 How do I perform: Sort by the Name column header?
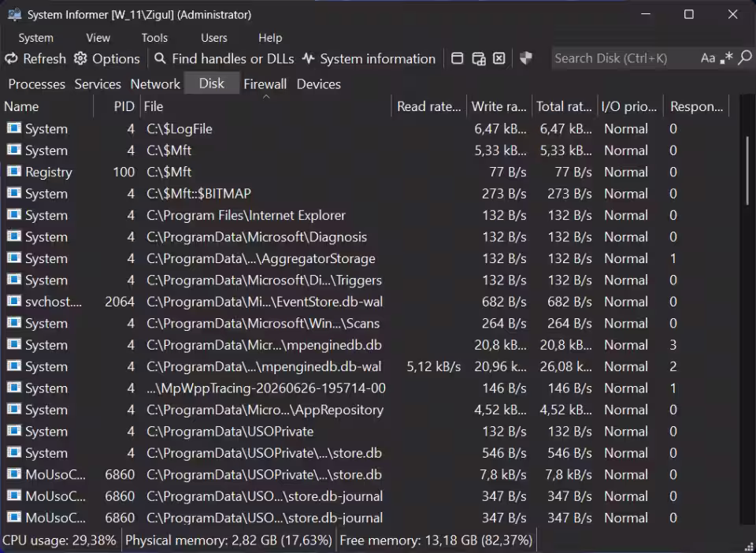[x=47, y=106]
